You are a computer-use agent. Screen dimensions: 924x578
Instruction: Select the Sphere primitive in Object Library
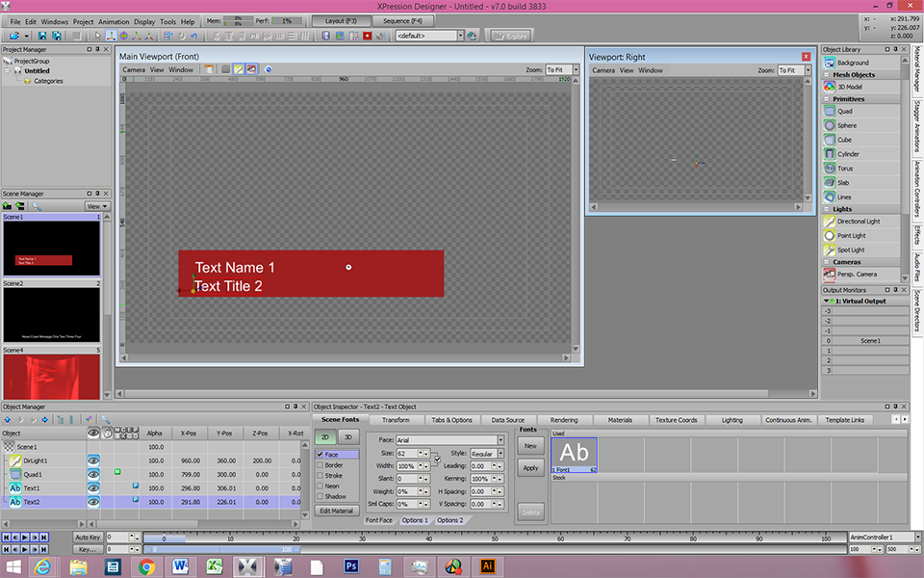pyautogui.click(x=845, y=125)
